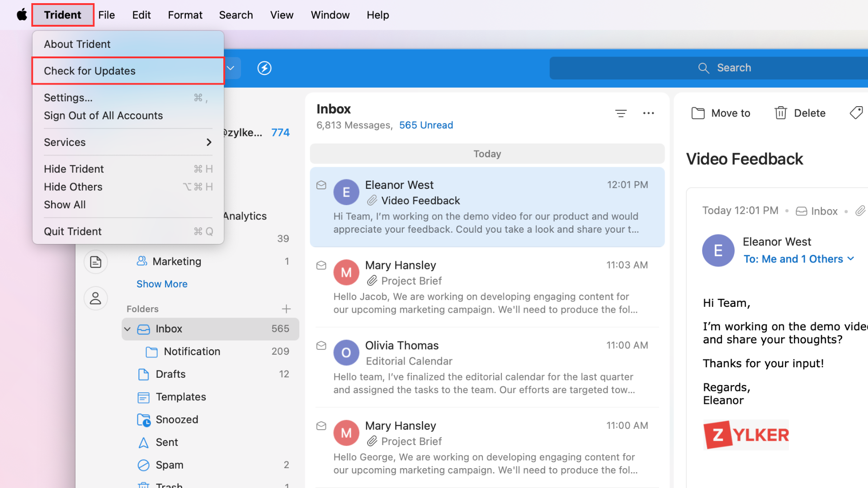The width and height of the screenshot is (868, 488).
Task: Open dropdown arrow beside compose button
Action: point(231,68)
